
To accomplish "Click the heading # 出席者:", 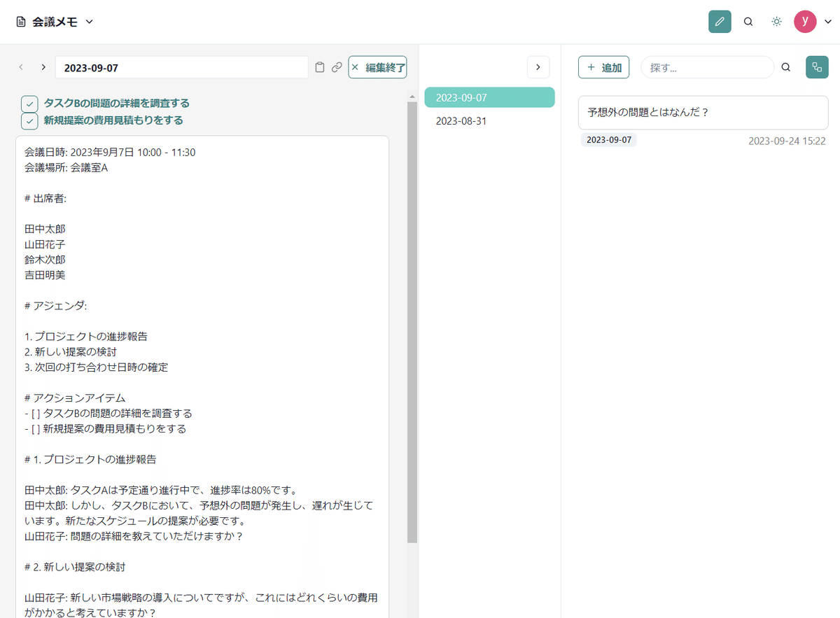I will 45,198.
